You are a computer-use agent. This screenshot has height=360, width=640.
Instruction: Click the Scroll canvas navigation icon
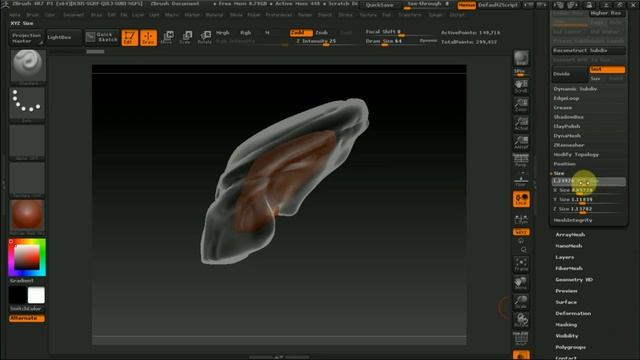pyautogui.click(x=521, y=87)
